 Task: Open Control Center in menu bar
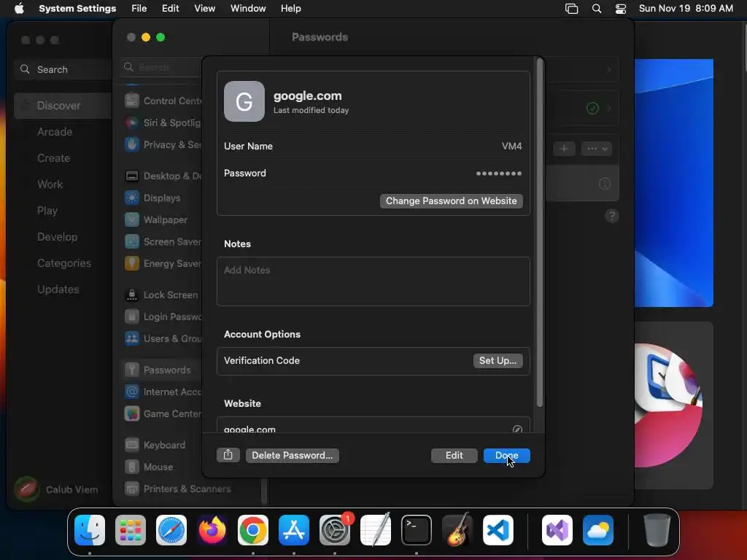(621, 9)
